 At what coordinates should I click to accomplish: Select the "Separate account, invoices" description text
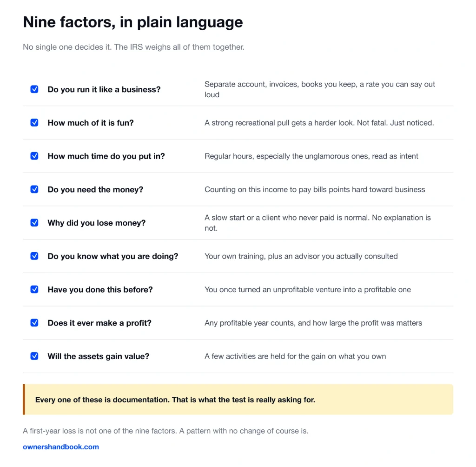coord(320,89)
